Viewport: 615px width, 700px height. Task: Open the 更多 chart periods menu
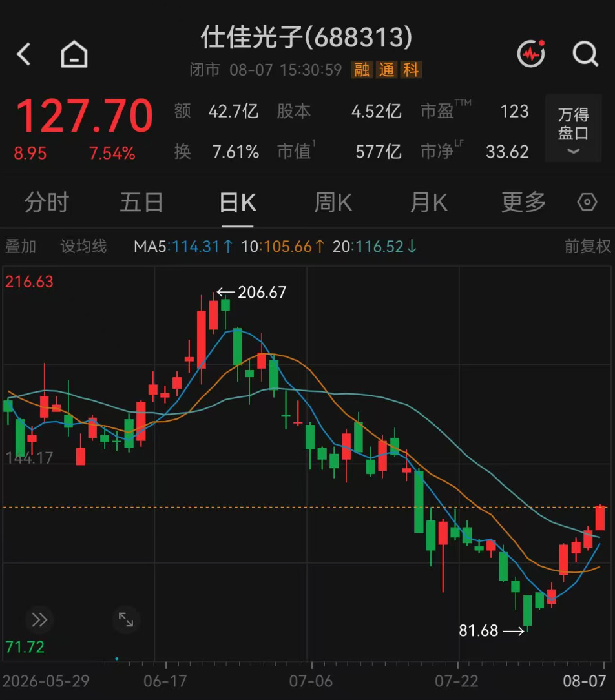click(x=524, y=202)
